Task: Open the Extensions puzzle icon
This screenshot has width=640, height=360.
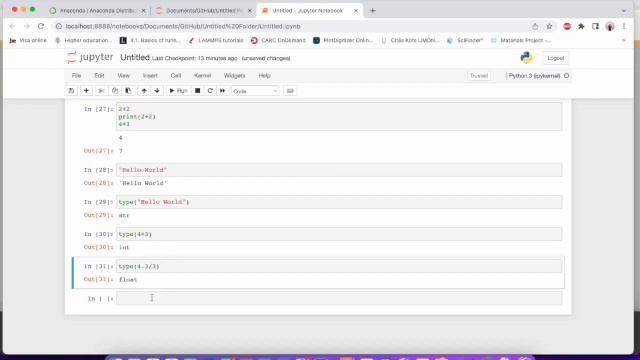Action: point(581,26)
